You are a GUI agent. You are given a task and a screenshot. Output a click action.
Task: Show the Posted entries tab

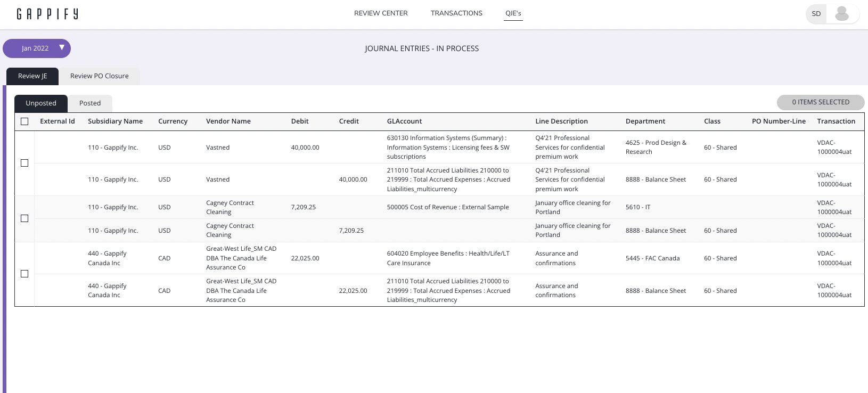[90, 103]
